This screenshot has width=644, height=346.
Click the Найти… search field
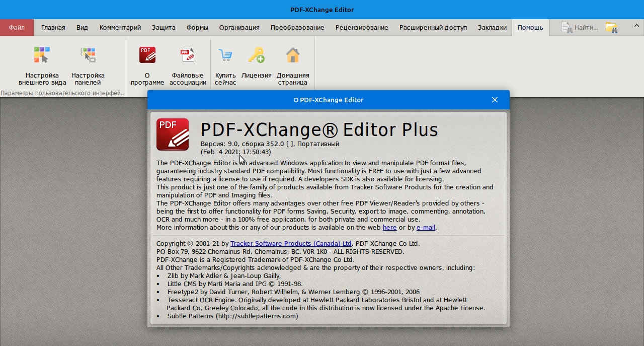(580, 28)
